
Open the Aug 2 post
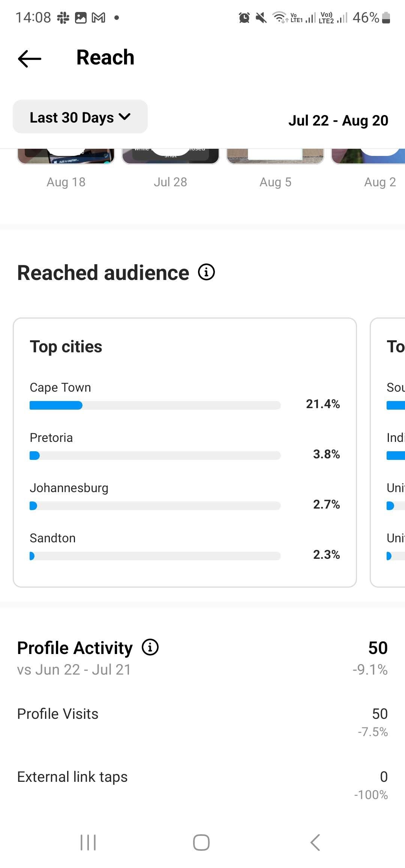point(380,154)
